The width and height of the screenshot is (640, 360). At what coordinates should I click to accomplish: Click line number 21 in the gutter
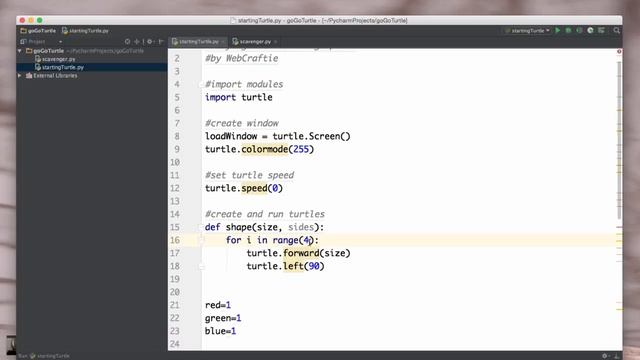[175, 305]
